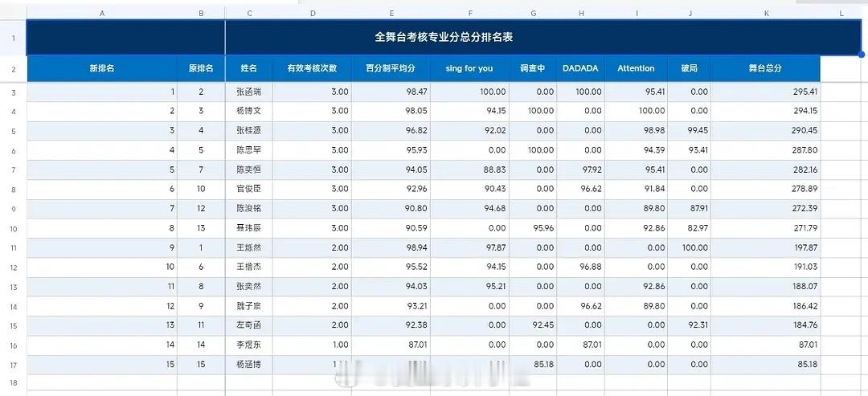The width and height of the screenshot is (868, 396).
Task: Select row 2 by its row number
Action: point(13,69)
